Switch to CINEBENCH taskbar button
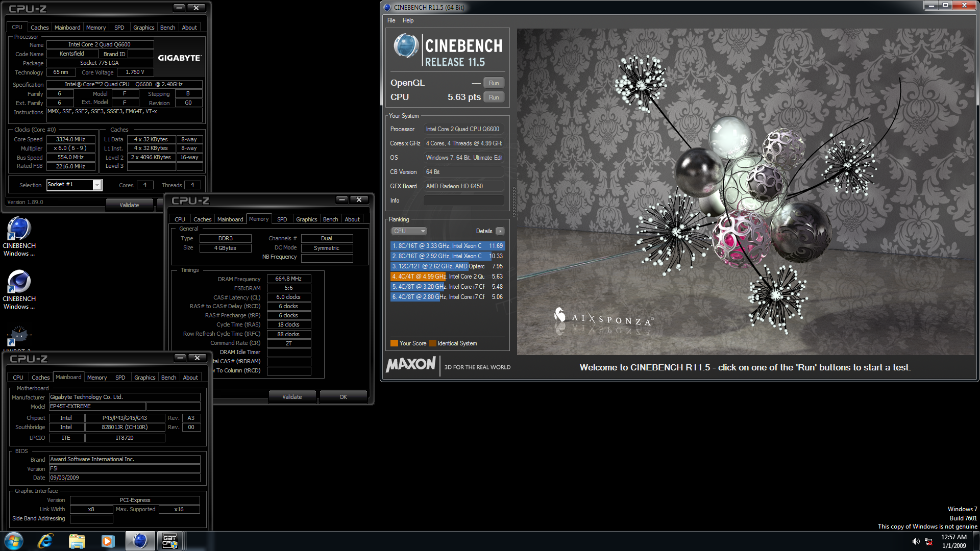980x551 pixels. coord(140,541)
